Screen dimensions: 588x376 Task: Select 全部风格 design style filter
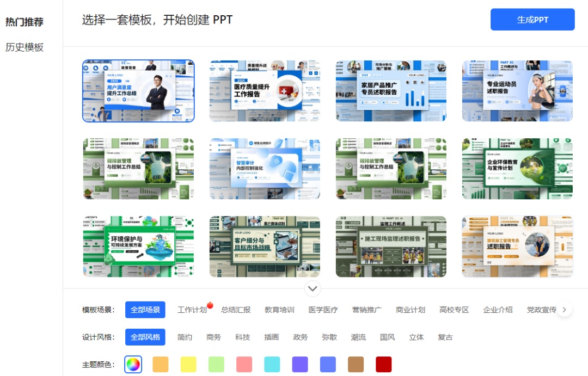(x=145, y=337)
